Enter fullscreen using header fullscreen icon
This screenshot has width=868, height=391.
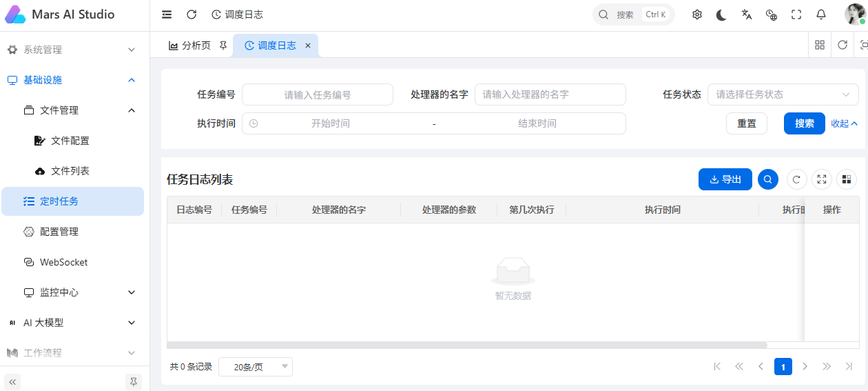796,14
